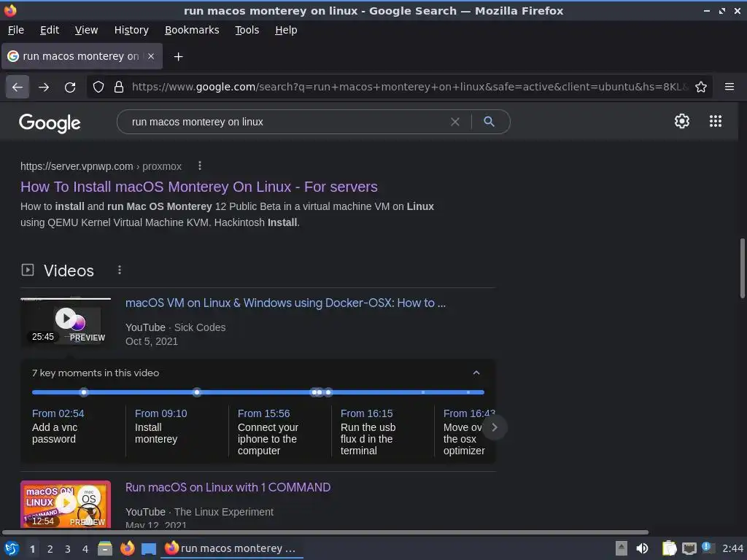Image resolution: width=747 pixels, height=560 pixels.
Task: Close the 'run macos monterey on' tab
Action: coord(151,56)
